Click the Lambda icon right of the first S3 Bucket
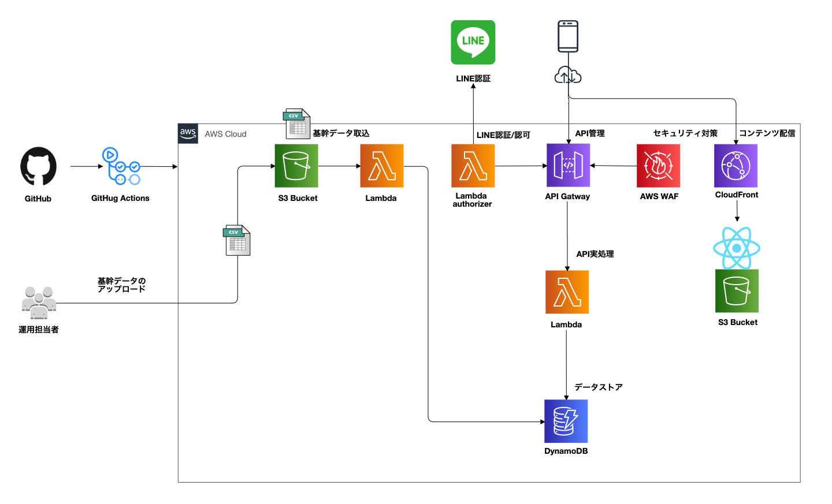 pyautogui.click(x=381, y=166)
